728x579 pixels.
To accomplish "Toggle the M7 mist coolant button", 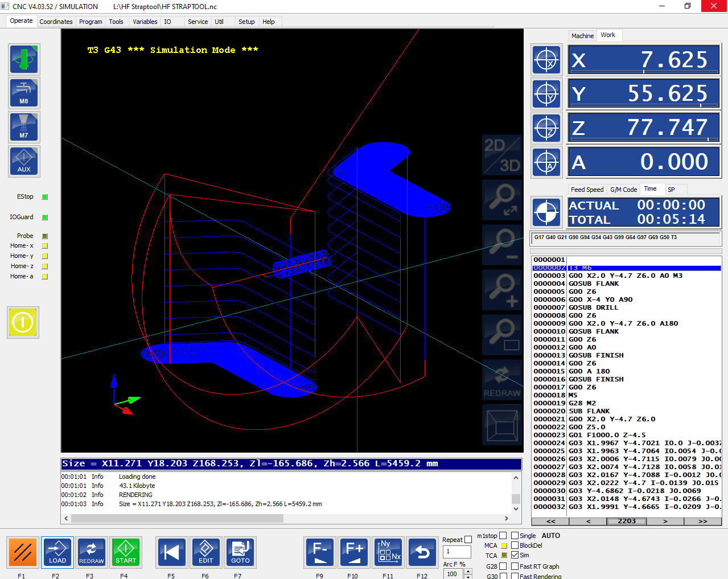I will pos(24,127).
